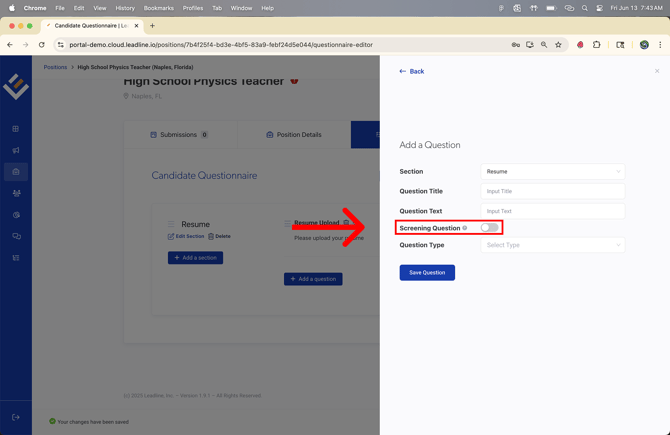Viewport: 670px width, 435px height.
Task: Click the Positions breadcrumb link
Action: tap(55, 67)
